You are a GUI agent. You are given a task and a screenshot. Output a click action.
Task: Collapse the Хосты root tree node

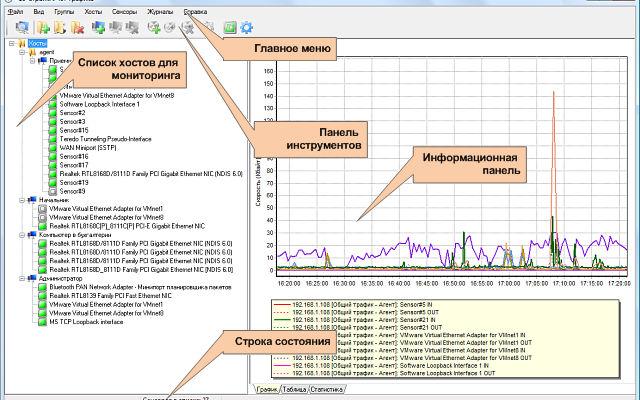[10, 44]
